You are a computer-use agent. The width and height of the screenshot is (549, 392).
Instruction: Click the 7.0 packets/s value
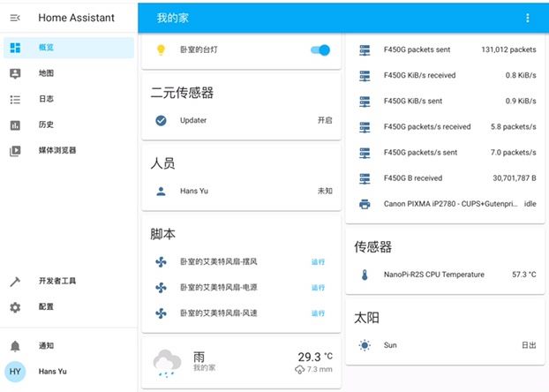click(x=514, y=153)
